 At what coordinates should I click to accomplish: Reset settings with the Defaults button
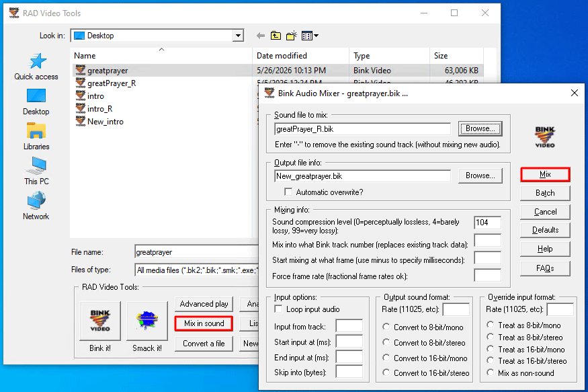[545, 230]
